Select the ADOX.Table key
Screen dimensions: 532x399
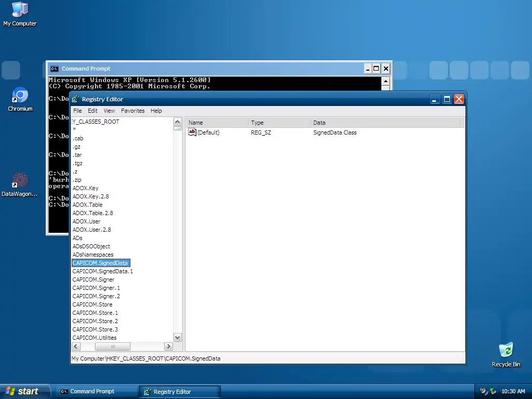pos(87,205)
